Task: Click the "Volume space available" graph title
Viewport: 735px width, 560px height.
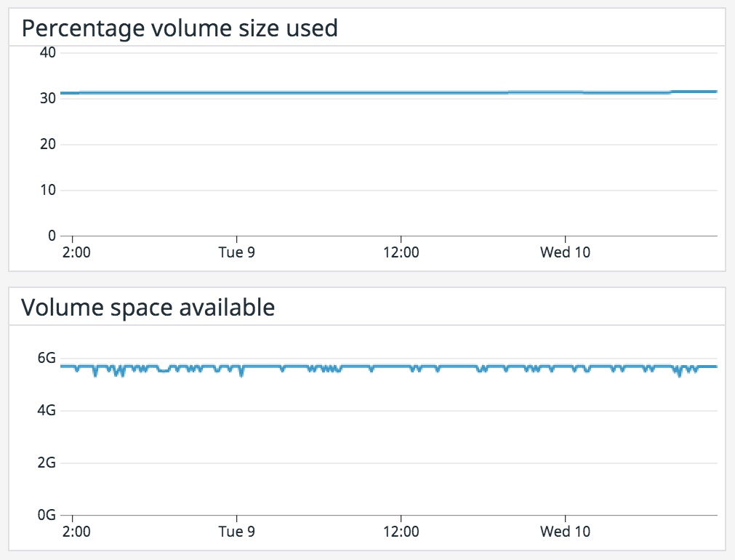Action: click(148, 308)
